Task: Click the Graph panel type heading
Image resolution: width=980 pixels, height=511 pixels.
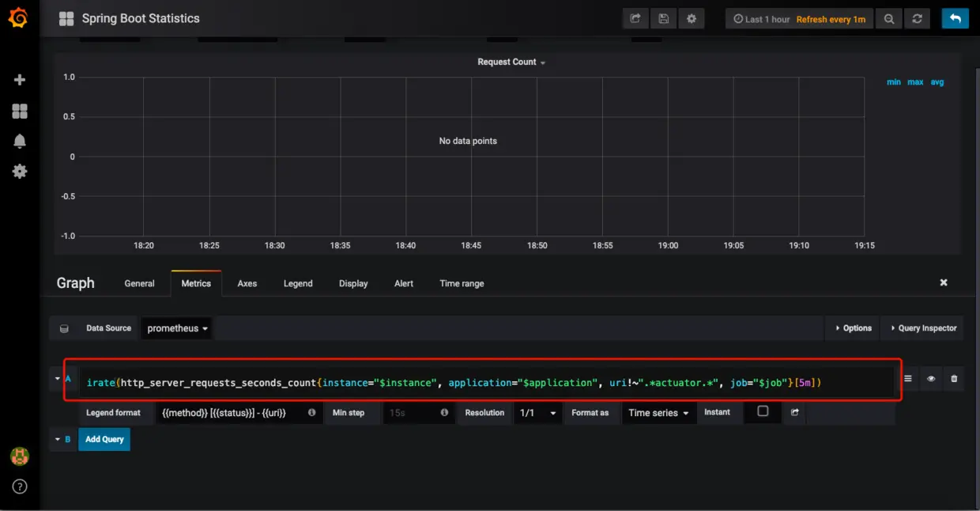Action: [75, 283]
